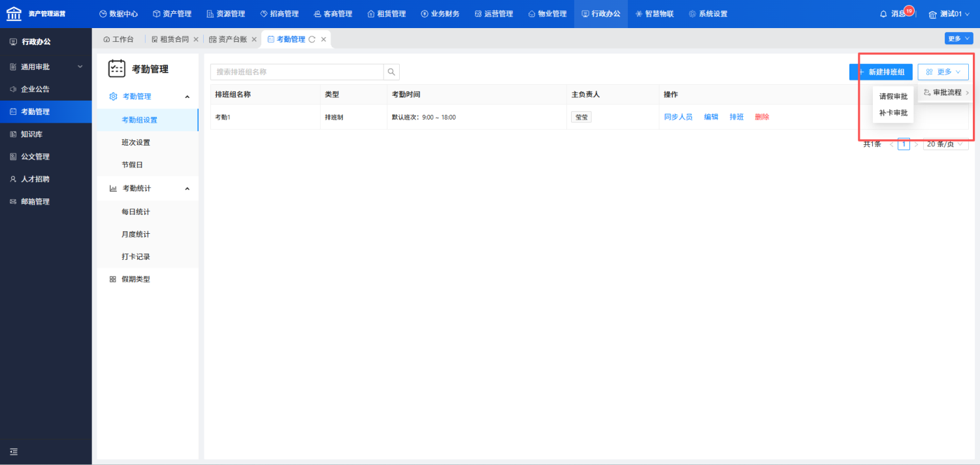
Task: Open 招商管理 in top navigation
Action: (279, 14)
